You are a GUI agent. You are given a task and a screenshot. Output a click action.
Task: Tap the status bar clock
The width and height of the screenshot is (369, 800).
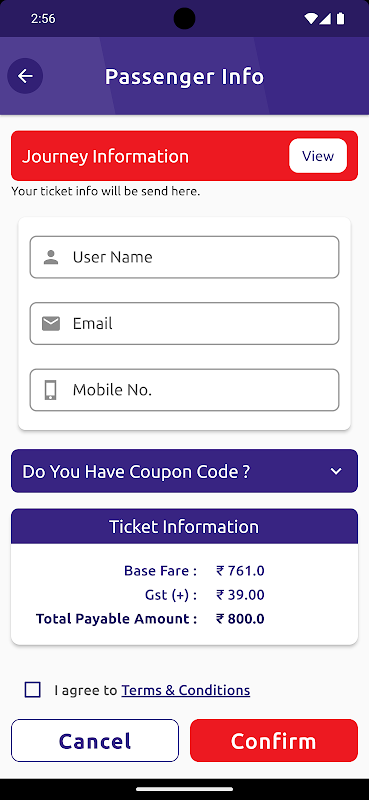tap(43, 19)
